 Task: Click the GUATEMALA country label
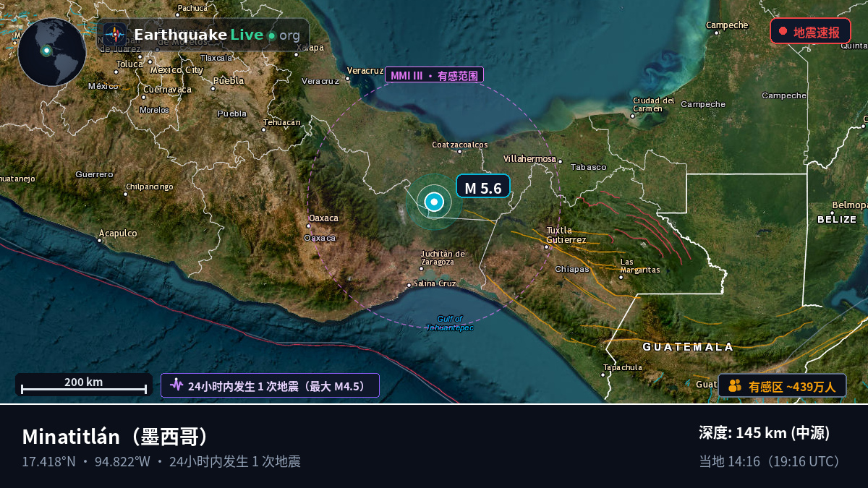point(688,347)
